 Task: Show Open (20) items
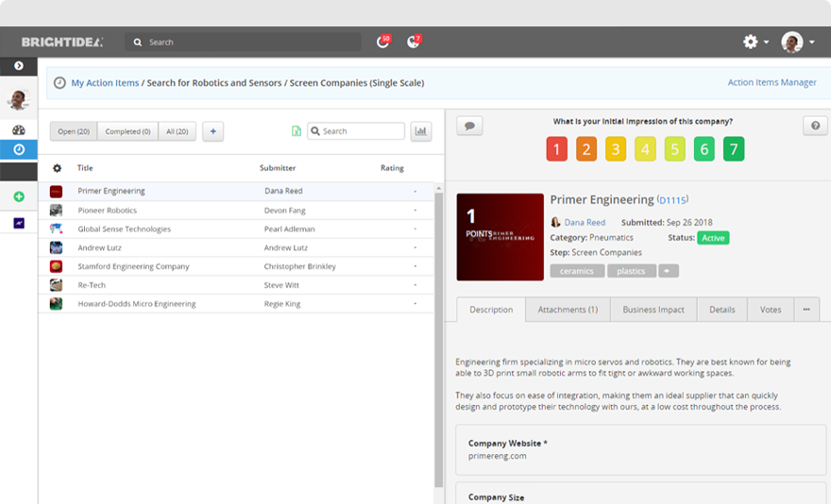pos(74,131)
